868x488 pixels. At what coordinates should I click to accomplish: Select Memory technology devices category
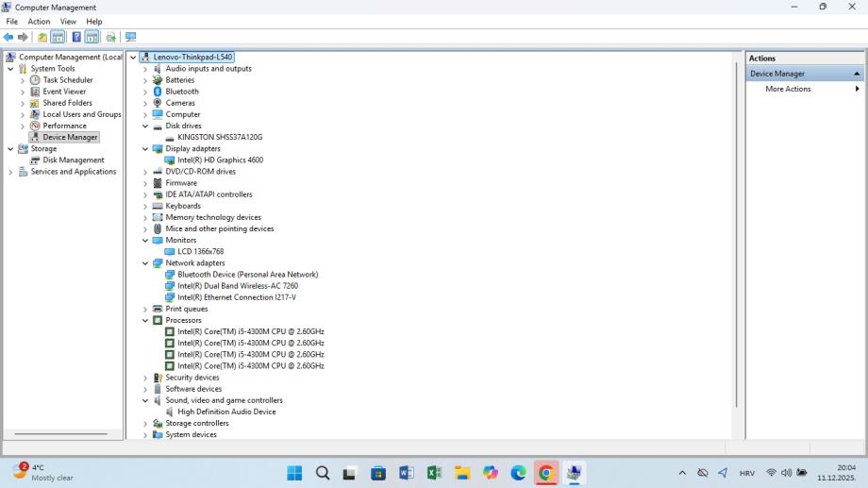pos(213,217)
